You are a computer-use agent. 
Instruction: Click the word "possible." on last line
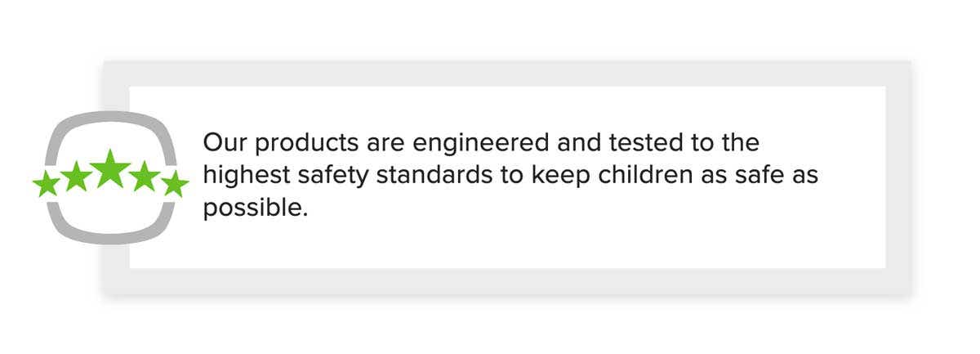pos(256,208)
